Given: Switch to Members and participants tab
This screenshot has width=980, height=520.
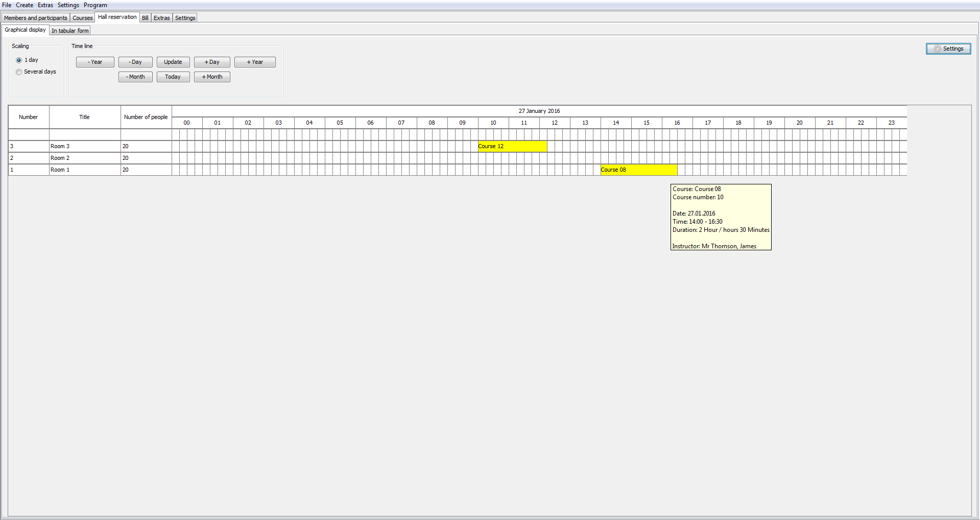Looking at the screenshot, I should [x=36, y=18].
